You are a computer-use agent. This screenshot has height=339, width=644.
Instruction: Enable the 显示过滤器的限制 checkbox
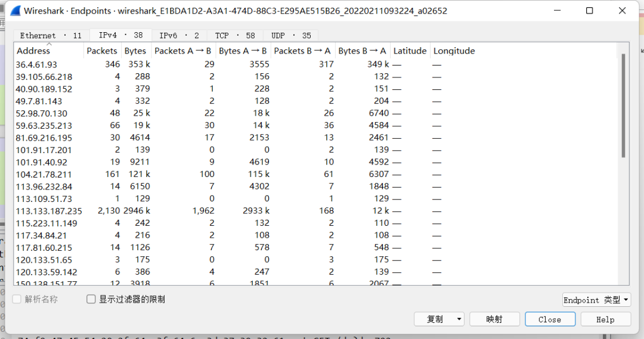tap(91, 299)
